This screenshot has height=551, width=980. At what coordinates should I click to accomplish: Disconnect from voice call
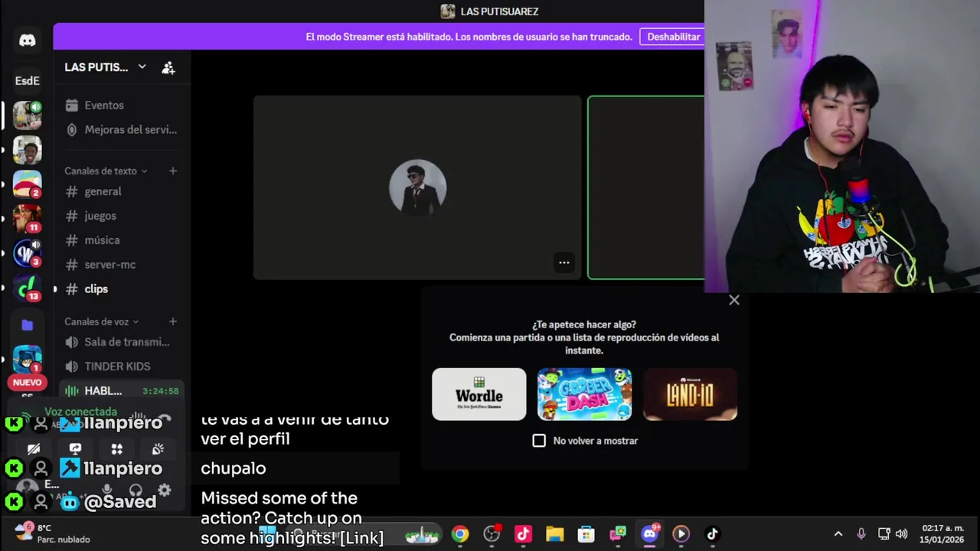coord(165,419)
